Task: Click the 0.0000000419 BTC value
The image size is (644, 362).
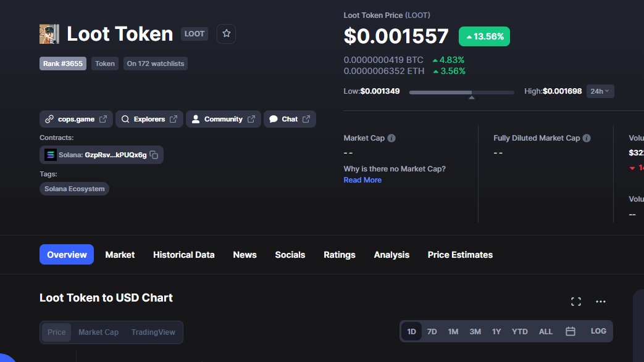Action: tap(383, 60)
